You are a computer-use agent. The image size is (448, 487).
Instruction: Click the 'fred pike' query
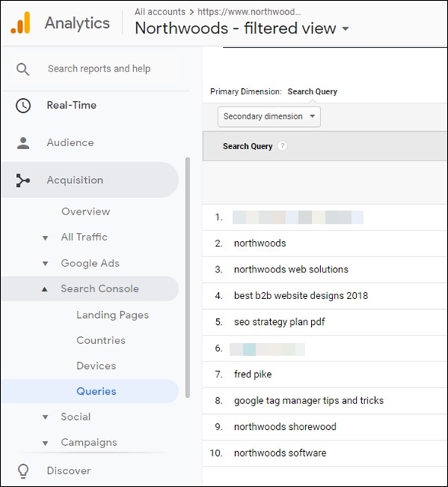[x=253, y=374]
